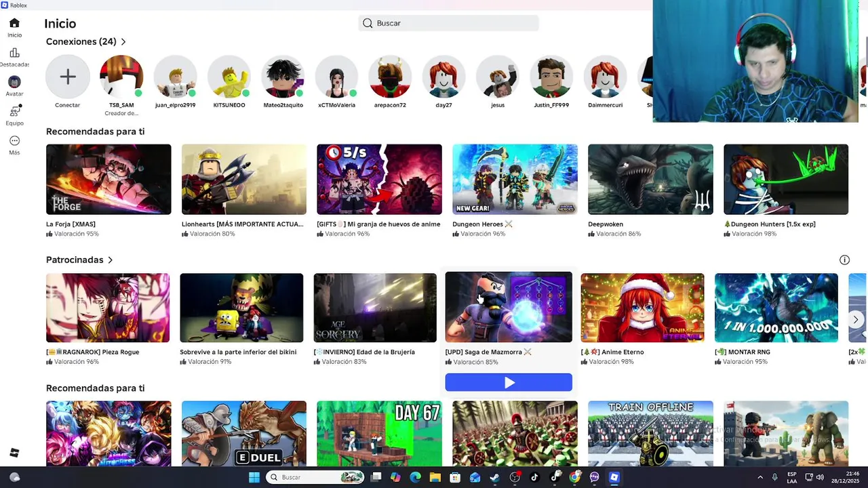
Task: Expand the Conexiones (24) list arrow
Action: pyautogui.click(x=123, y=42)
